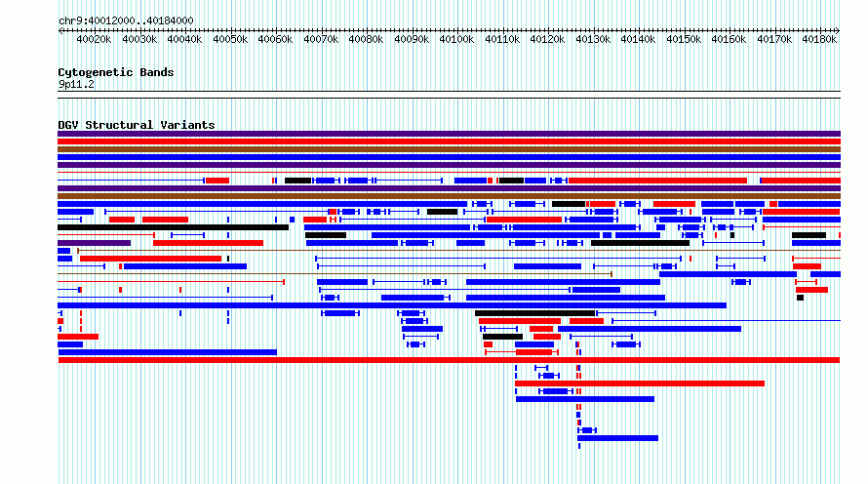Click the 40080k ruler label
The width and height of the screenshot is (868, 484).
click(367, 39)
